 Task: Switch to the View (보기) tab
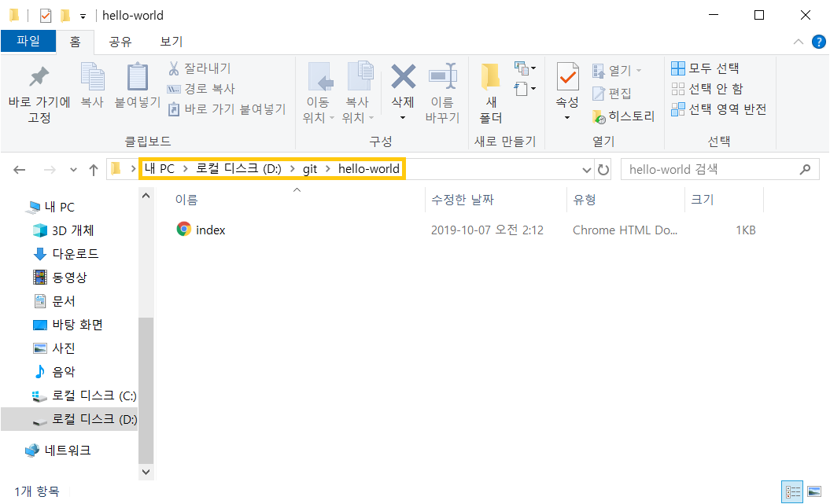click(172, 42)
